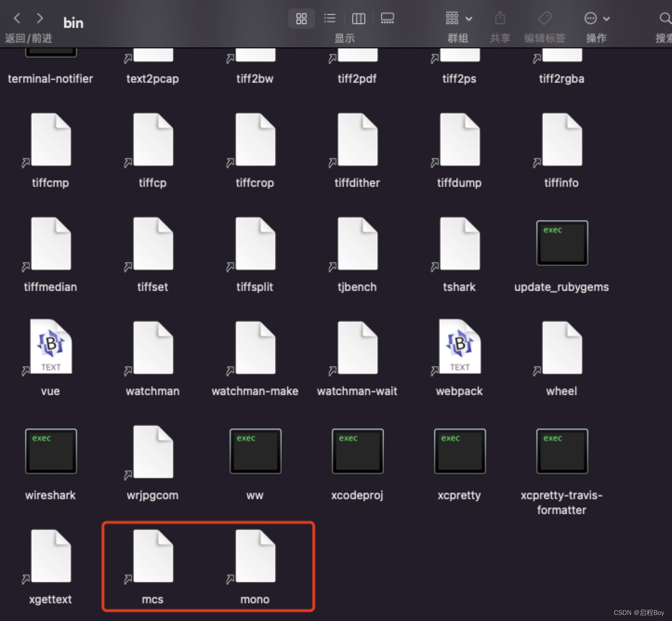Select the xcpretty exec icon
Viewport: 672px width, 621px height.
(460, 451)
